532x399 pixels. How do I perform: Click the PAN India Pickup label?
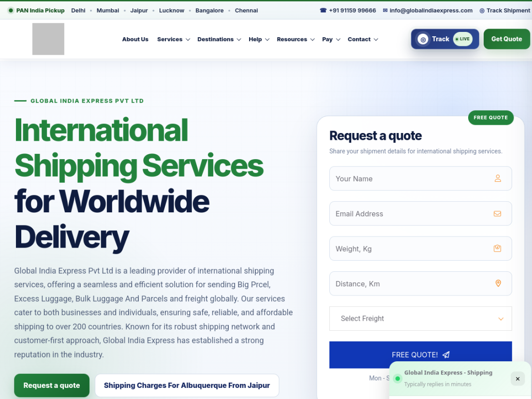40,11
